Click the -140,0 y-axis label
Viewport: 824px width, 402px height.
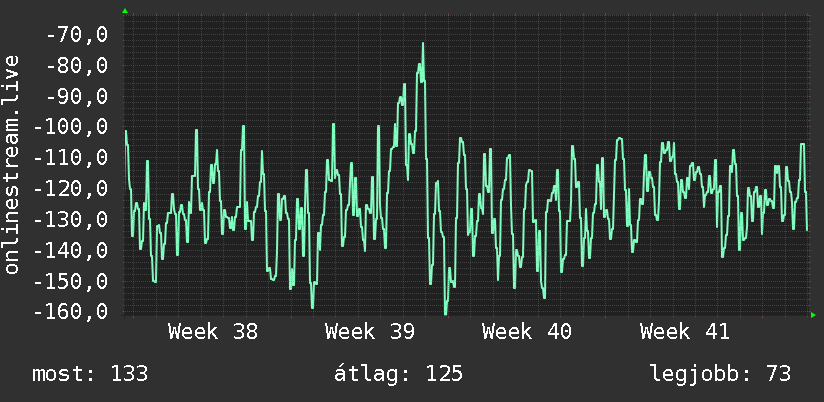71,251
